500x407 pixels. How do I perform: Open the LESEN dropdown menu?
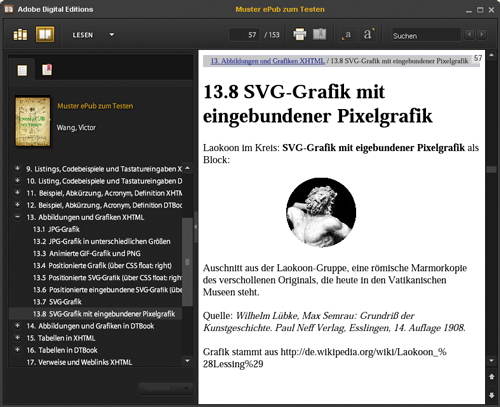coord(93,35)
